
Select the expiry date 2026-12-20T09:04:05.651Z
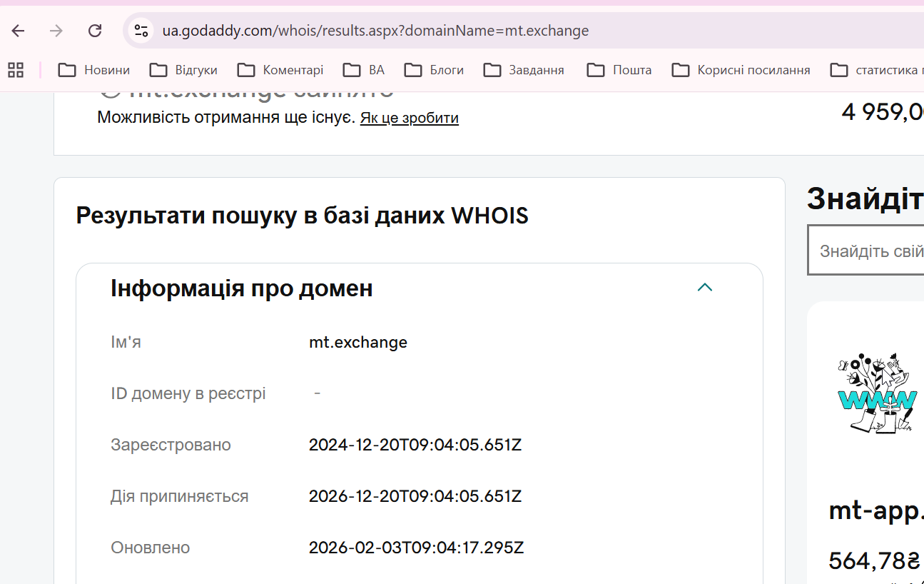(x=415, y=496)
